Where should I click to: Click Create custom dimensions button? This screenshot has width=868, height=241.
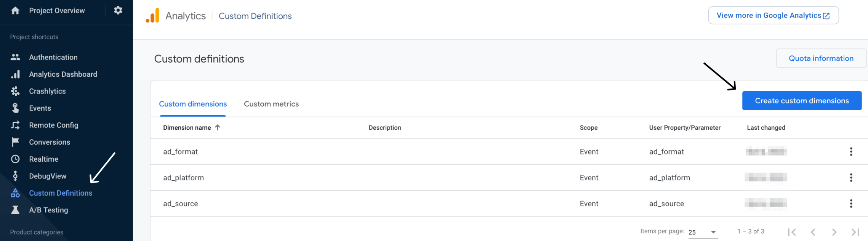802,101
